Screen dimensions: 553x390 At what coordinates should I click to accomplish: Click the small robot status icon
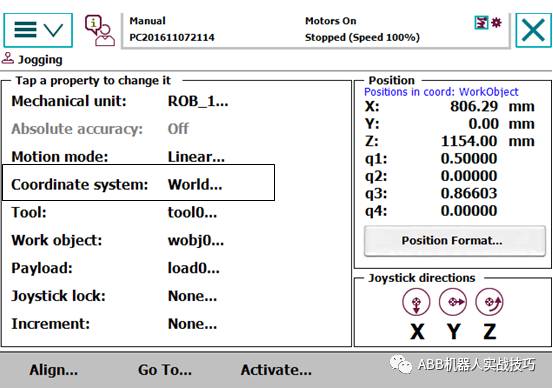click(x=481, y=23)
